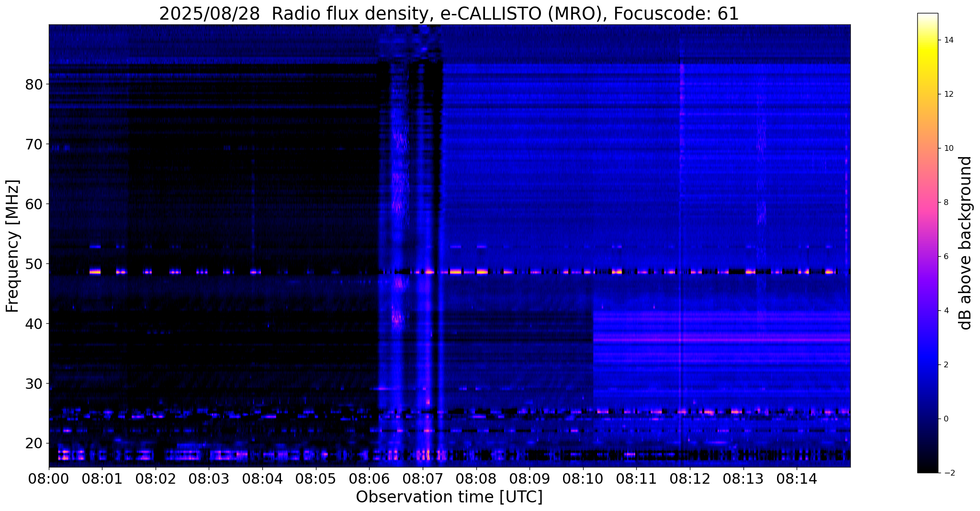The height and width of the screenshot is (511, 980).
Task: Click the 30 MHz frequency tick label
Action: pos(34,384)
